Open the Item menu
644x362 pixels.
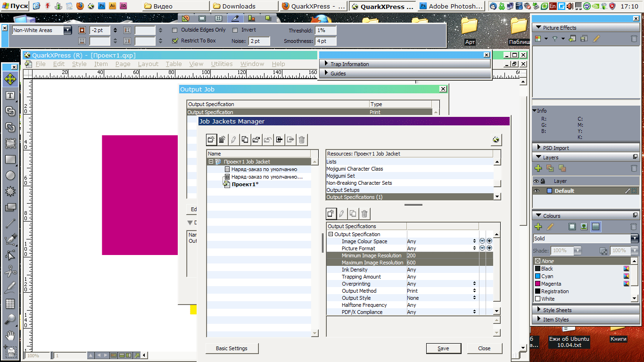click(x=101, y=64)
